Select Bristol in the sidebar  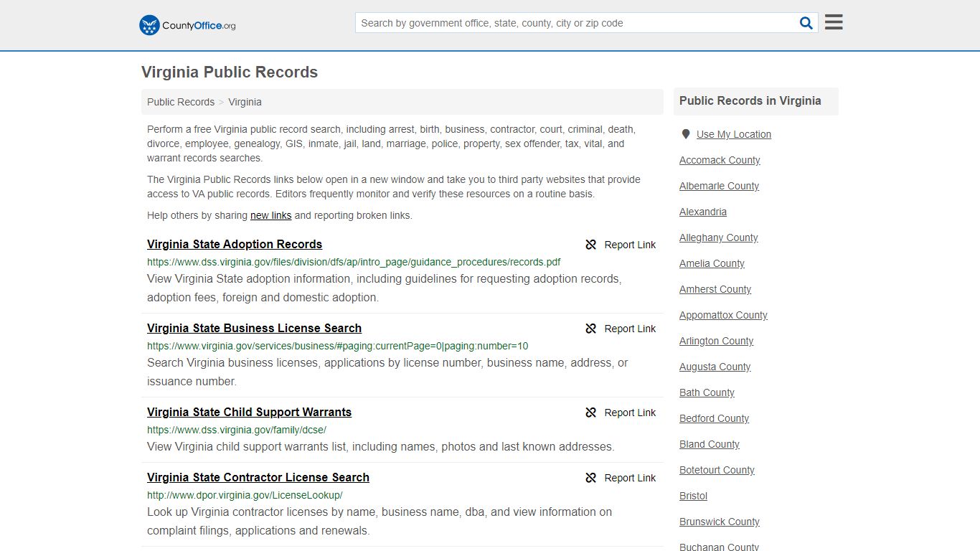[x=693, y=496]
